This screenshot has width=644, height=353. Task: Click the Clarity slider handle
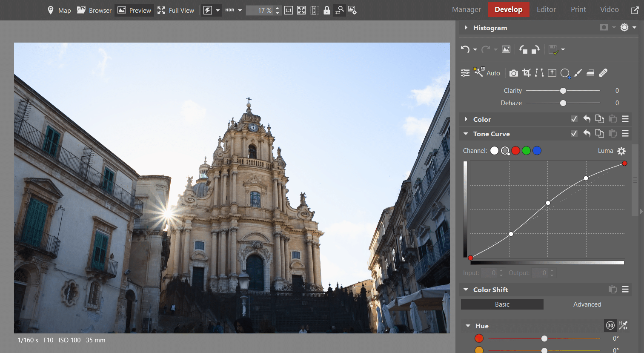click(563, 91)
